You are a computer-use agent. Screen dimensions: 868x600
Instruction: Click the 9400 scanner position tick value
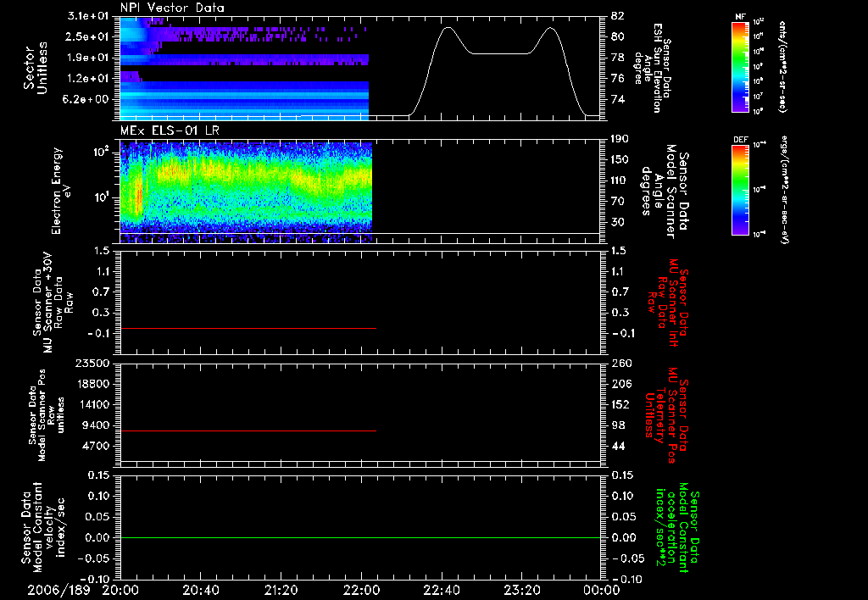pyautogui.click(x=95, y=425)
